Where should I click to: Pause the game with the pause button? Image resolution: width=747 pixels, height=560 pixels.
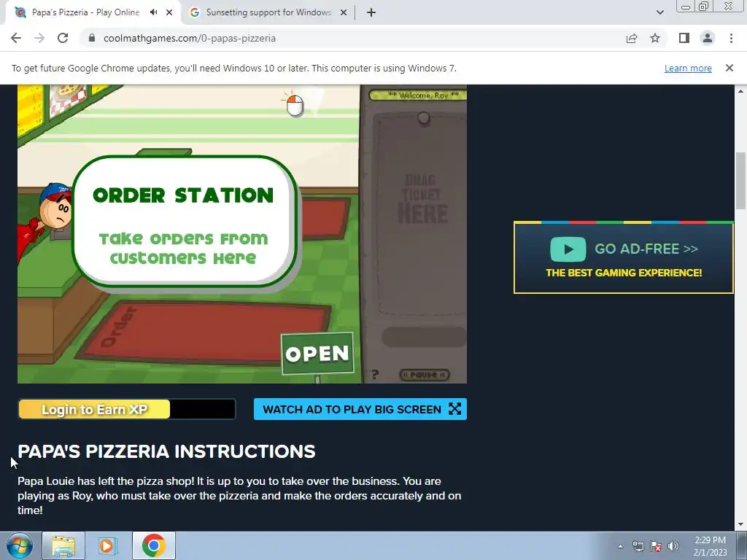pos(424,375)
